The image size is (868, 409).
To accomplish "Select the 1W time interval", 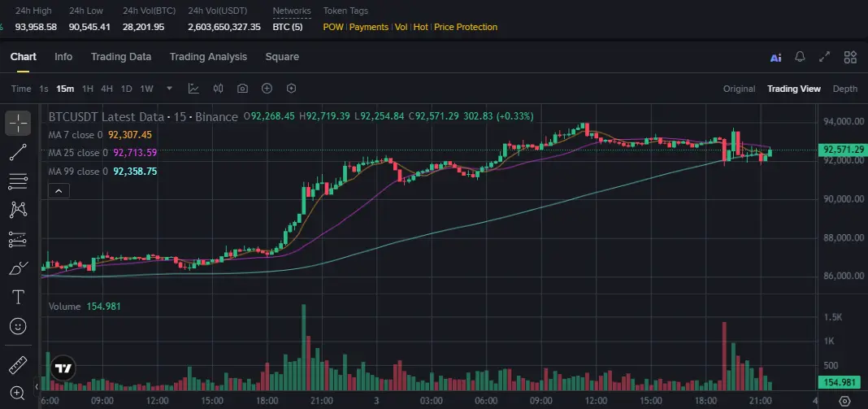I will pos(146,89).
